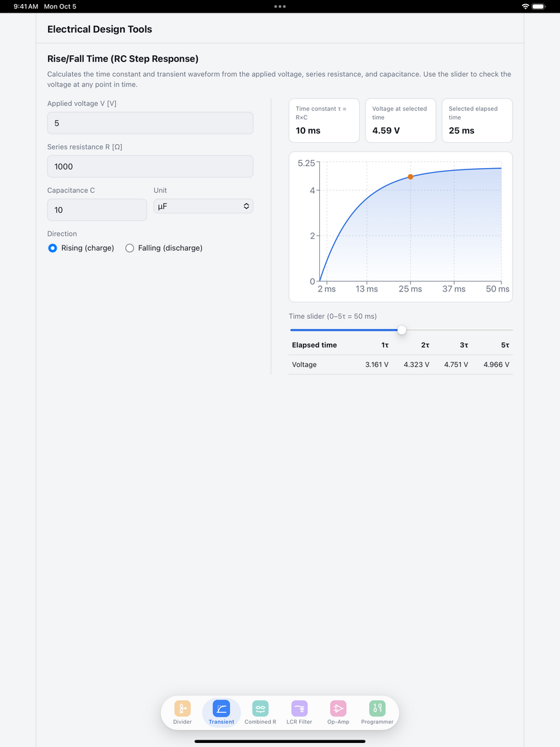Viewport: 560px width, 747px height.
Task: Click the Electrical Design Tools title
Action: point(99,29)
